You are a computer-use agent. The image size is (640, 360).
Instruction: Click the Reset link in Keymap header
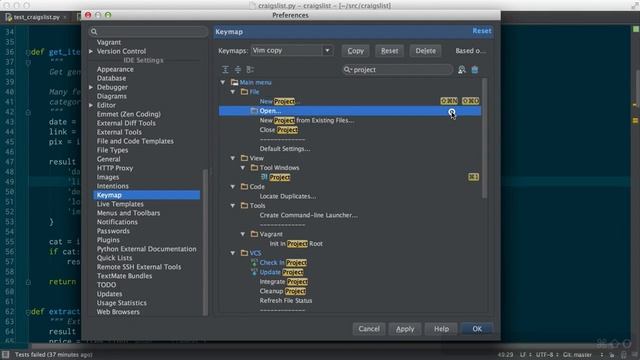pyautogui.click(x=482, y=31)
